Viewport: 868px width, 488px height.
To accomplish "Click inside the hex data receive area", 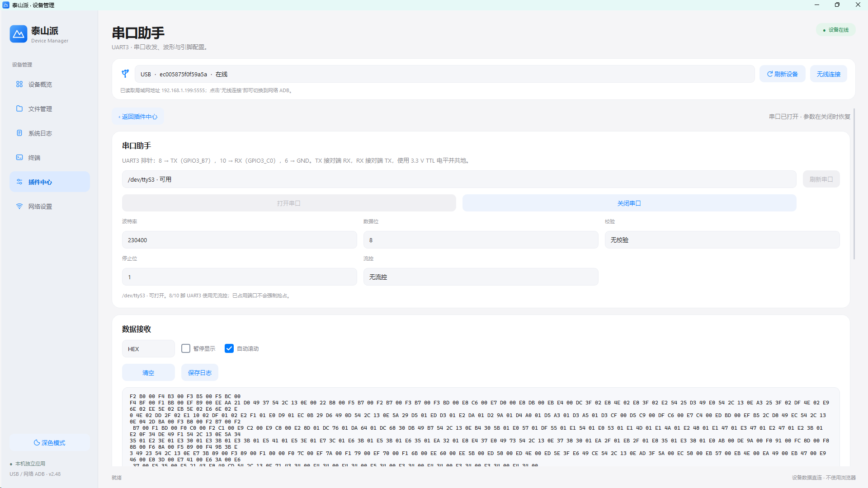I will (481, 427).
